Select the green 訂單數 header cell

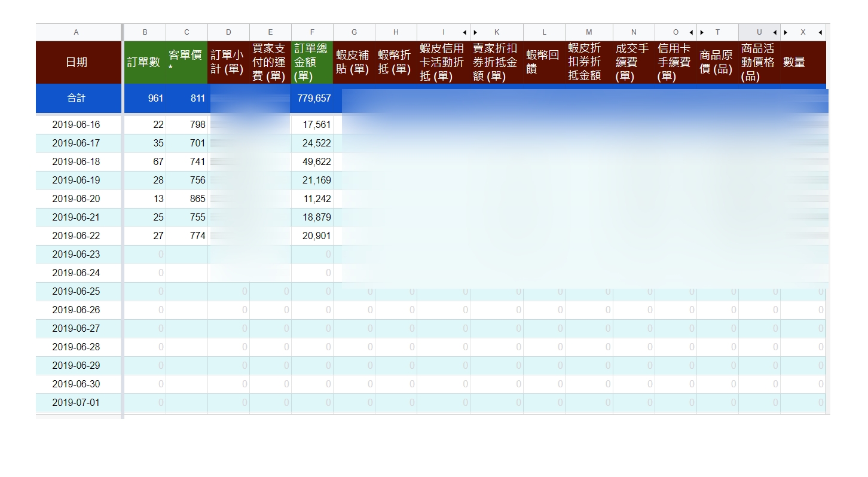coord(144,62)
